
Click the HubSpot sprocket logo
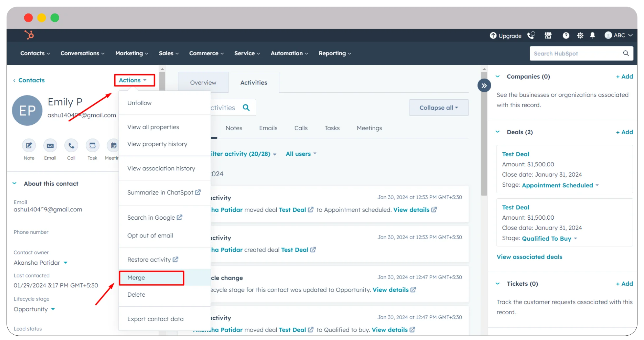tap(29, 35)
